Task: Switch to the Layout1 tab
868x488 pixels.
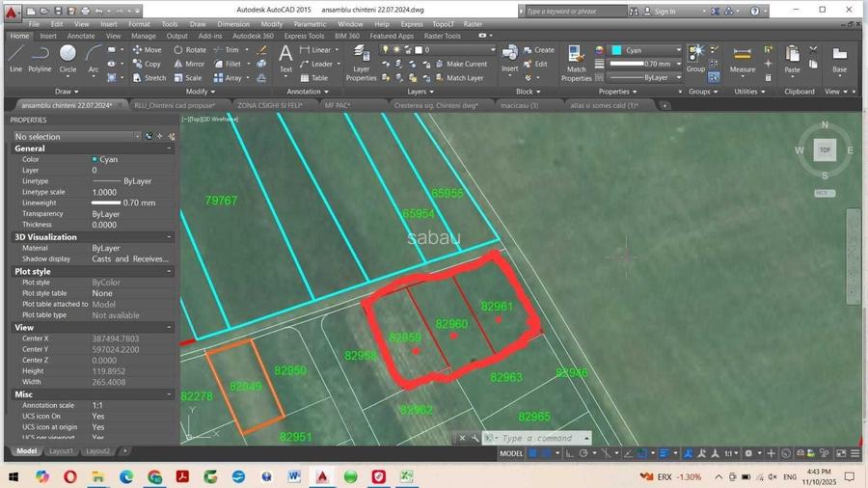Action: (x=62, y=450)
